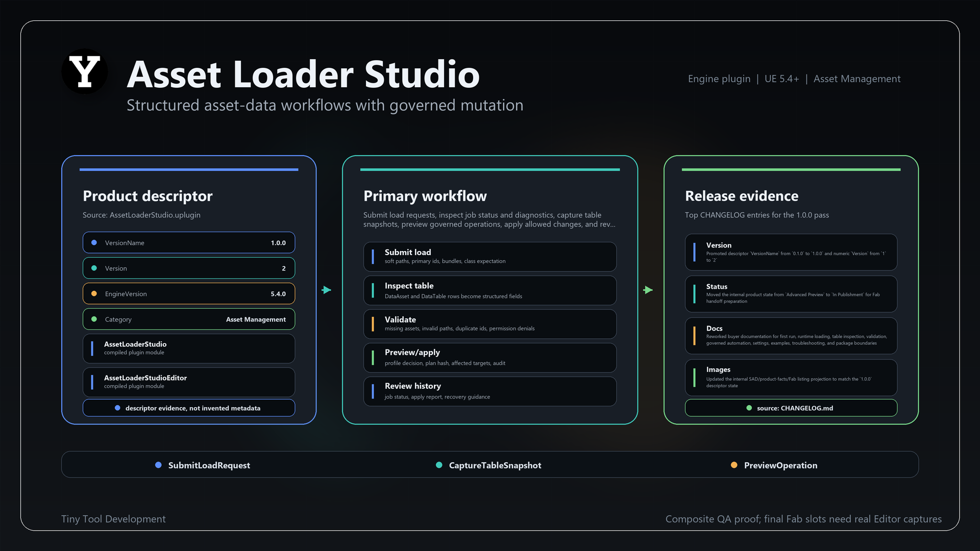Click the Asset Loader Studio title
Image resolution: width=980 pixels, height=551 pixels.
point(303,74)
